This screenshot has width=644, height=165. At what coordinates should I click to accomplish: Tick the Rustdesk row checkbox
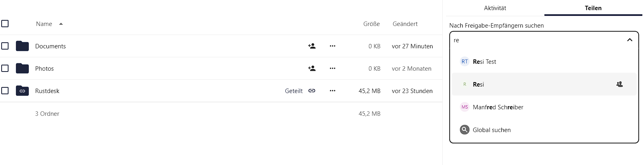pyautogui.click(x=5, y=91)
